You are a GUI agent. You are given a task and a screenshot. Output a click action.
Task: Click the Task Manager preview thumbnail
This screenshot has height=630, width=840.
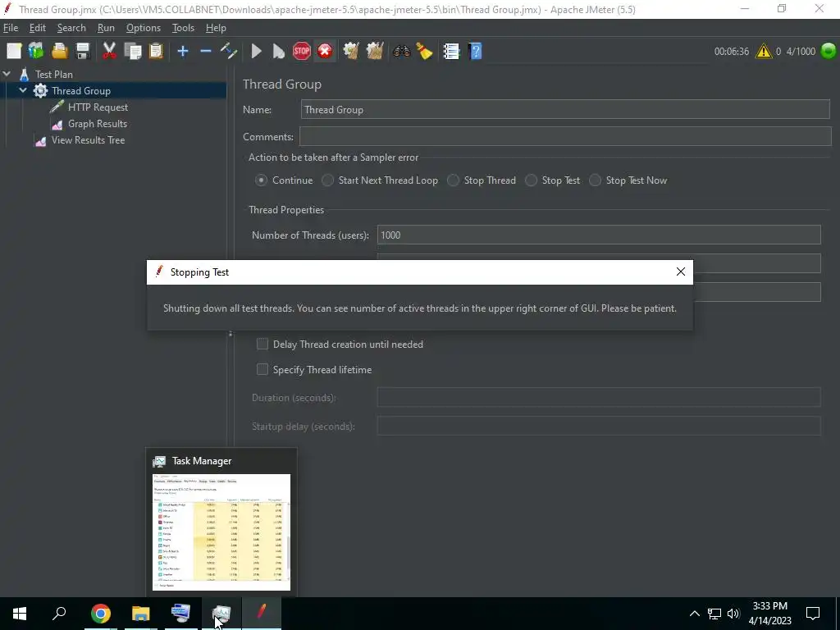pos(221,532)
